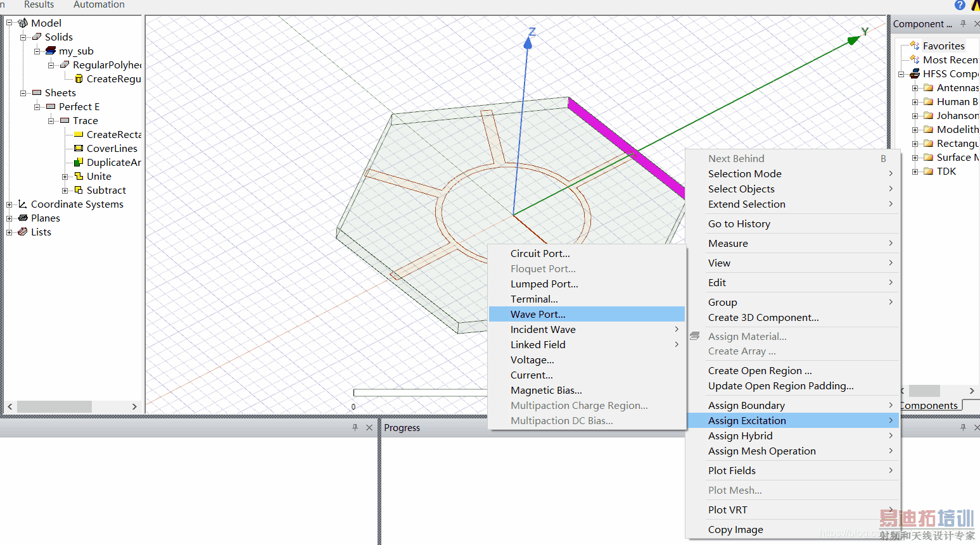Image resolution: width=980 pixels, height=545 pixels.
Task: Click the Planes icon in model tree
Action: click(23, 218)
